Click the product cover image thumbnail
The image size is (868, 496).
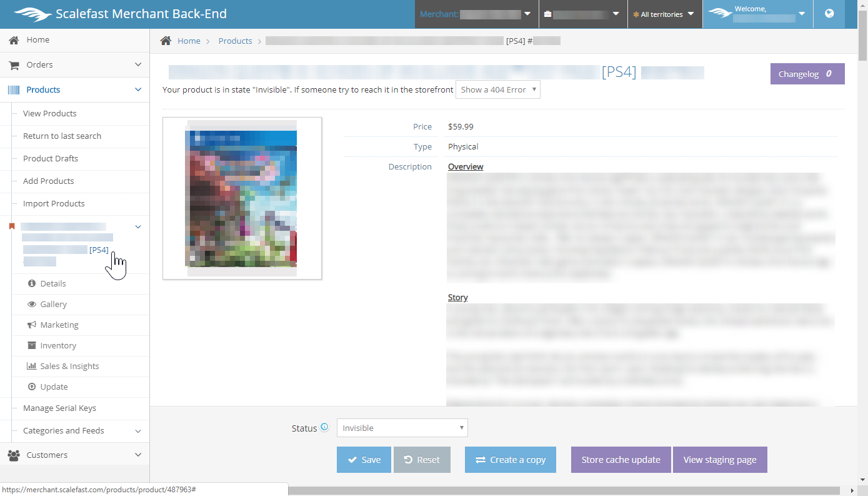click(x=242, y=198)
